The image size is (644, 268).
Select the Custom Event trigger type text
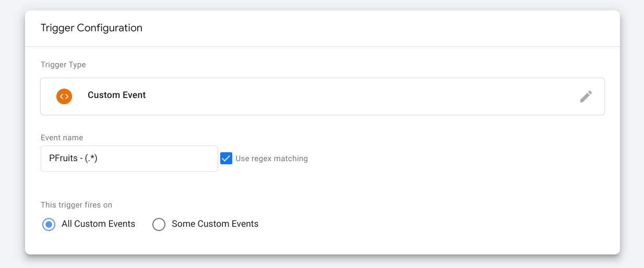[117, 95]
